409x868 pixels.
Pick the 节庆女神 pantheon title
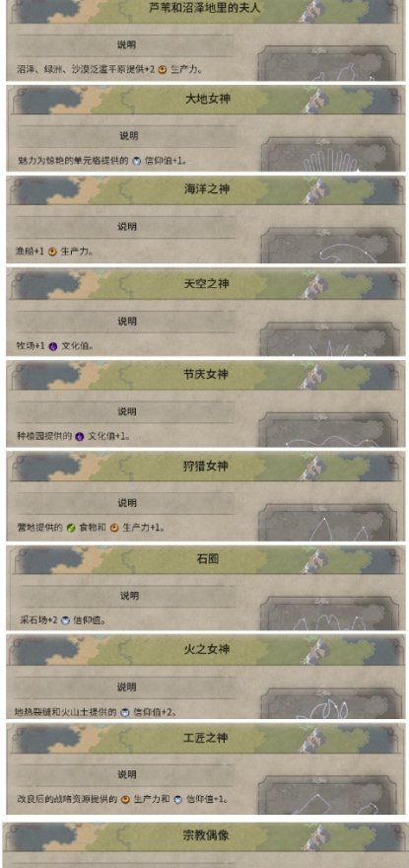[x=206, y=375]
